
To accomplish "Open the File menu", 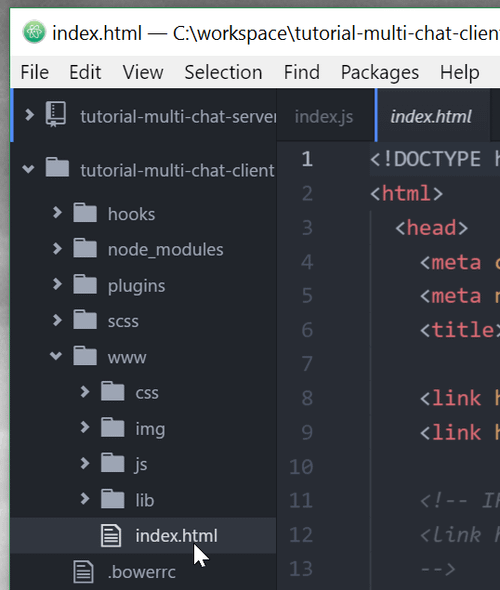I will click(35, 72).
